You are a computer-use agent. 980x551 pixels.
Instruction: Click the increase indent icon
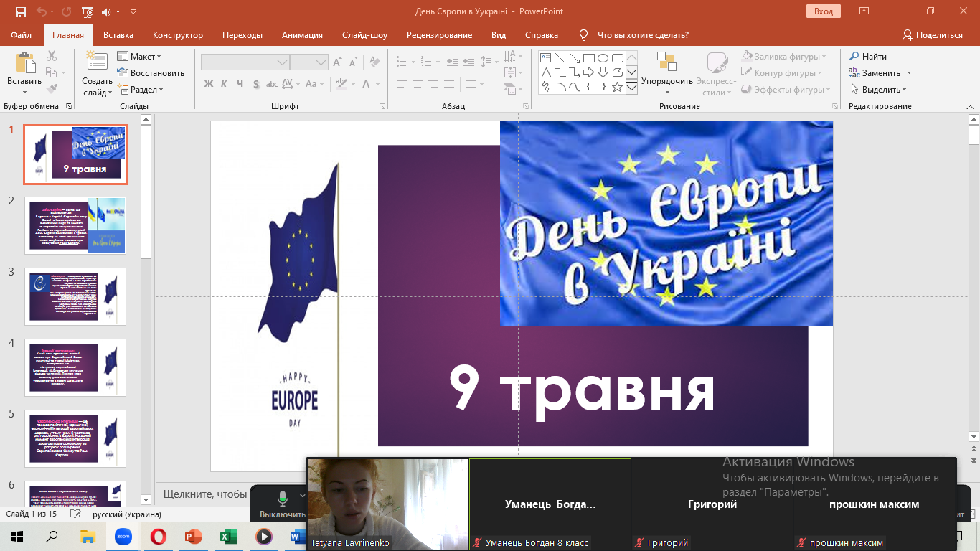pyautogui.click(x=467, y=62)
